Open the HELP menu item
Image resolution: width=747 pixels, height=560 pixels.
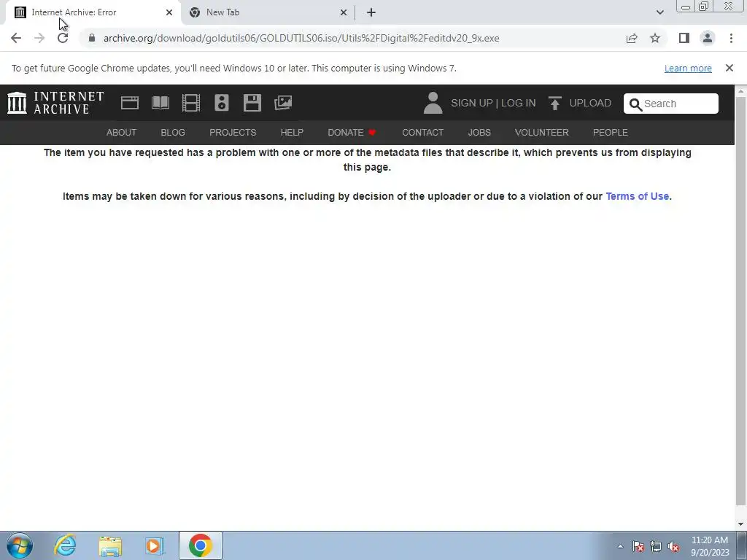pyautogui.click(x=292, y=133)
